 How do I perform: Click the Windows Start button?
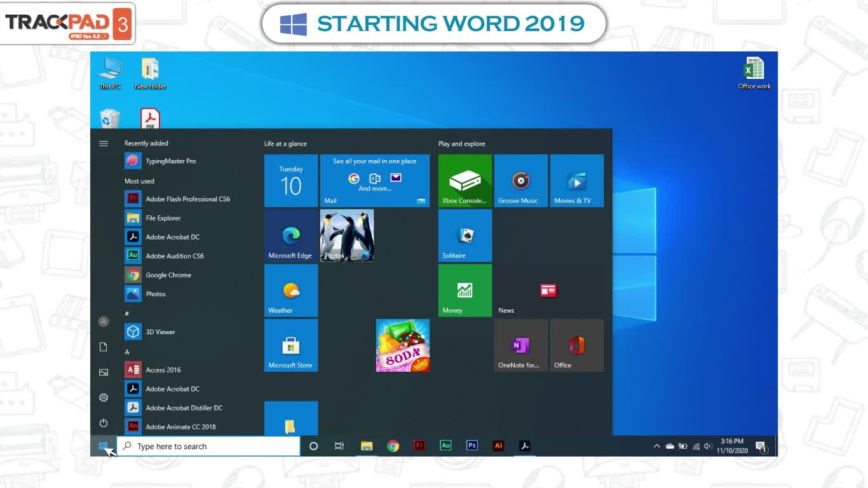104,446
